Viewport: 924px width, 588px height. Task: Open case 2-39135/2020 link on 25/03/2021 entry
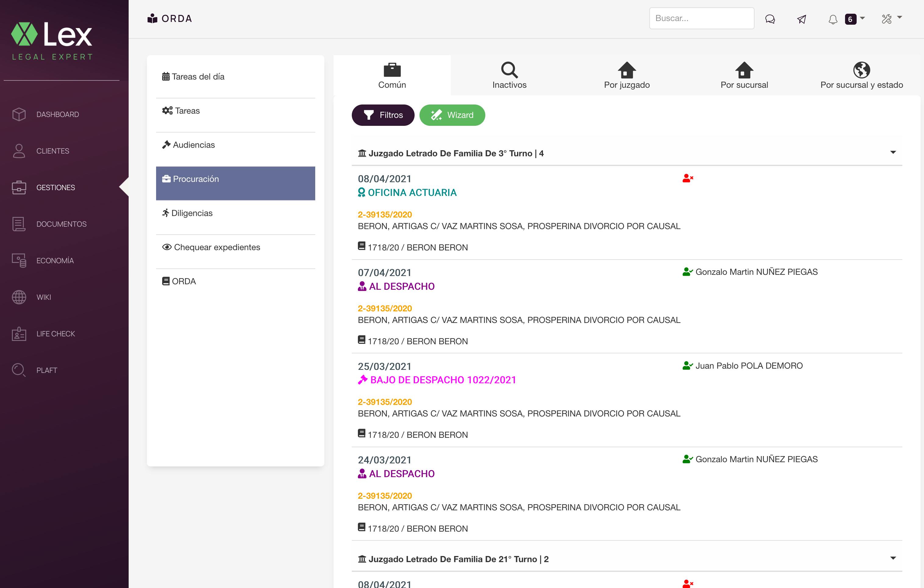coord(385,402)
